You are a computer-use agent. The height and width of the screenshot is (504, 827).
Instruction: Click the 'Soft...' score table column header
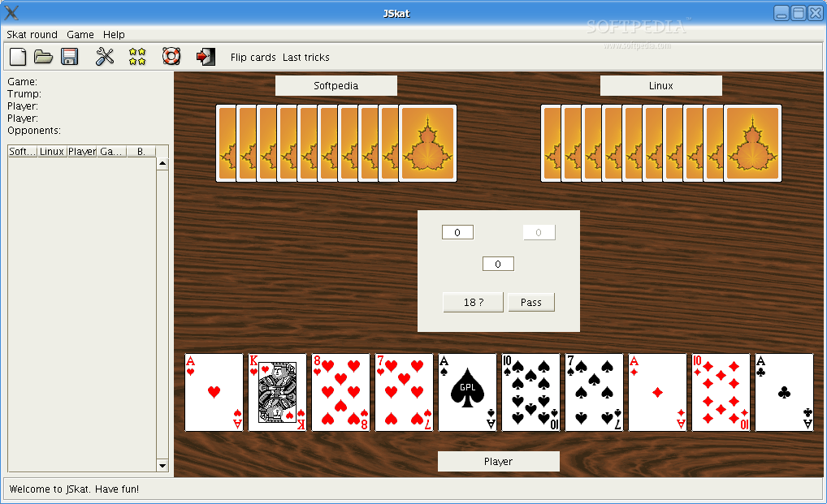[x=22, y=151]
